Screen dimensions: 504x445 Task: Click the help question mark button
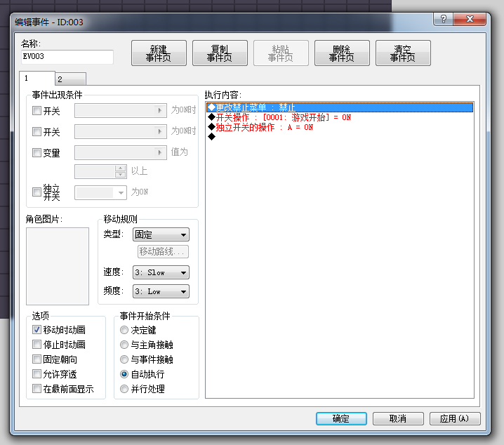click(x=443, y=19)
